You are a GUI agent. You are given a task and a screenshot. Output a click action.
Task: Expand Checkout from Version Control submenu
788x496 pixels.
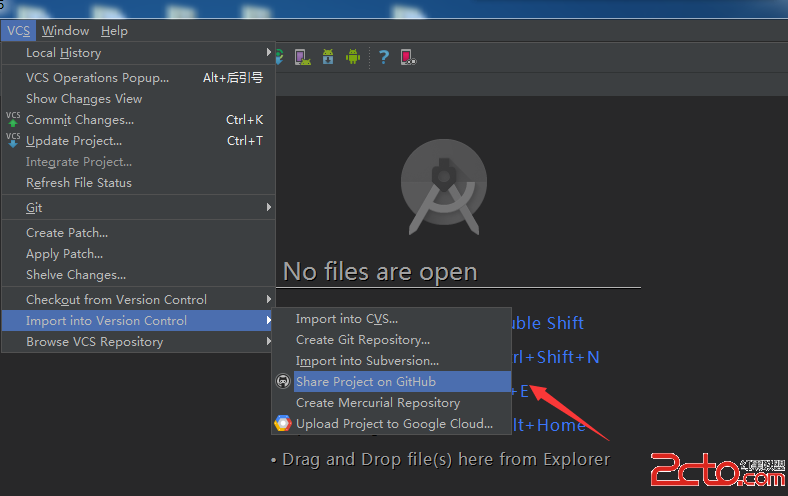138,300
